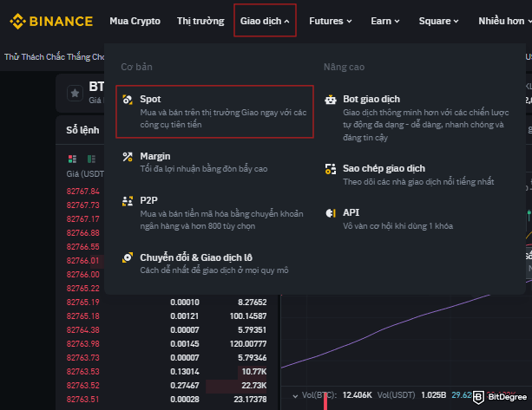Click the Giá (USDT) column header
Image resolution: width=532 pixels, height=410 pixels.
click(x=85, y=174)
